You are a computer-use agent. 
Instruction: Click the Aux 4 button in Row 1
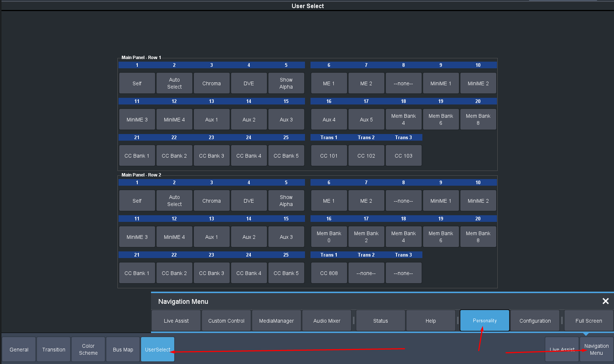pyautogui.click(x=329, y=120)
